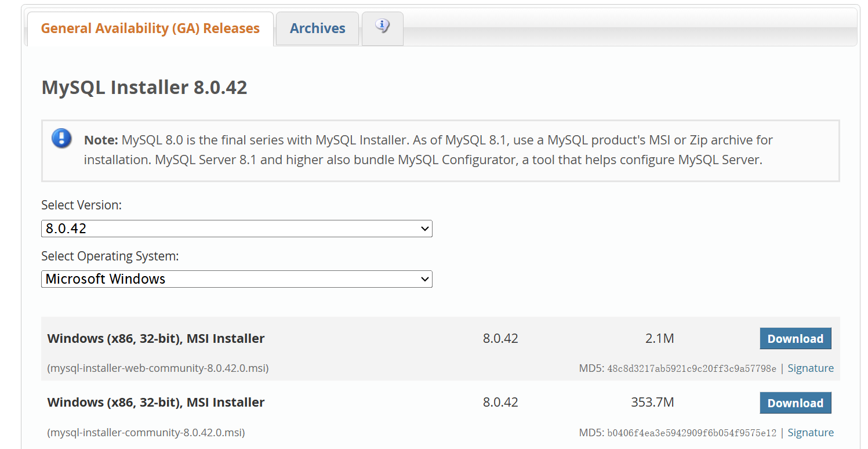Viewport: 868px width, 449px height.
Task: Expand the Operating System dropdown showing Microsoft Windows
Action: tap(237, 279)
